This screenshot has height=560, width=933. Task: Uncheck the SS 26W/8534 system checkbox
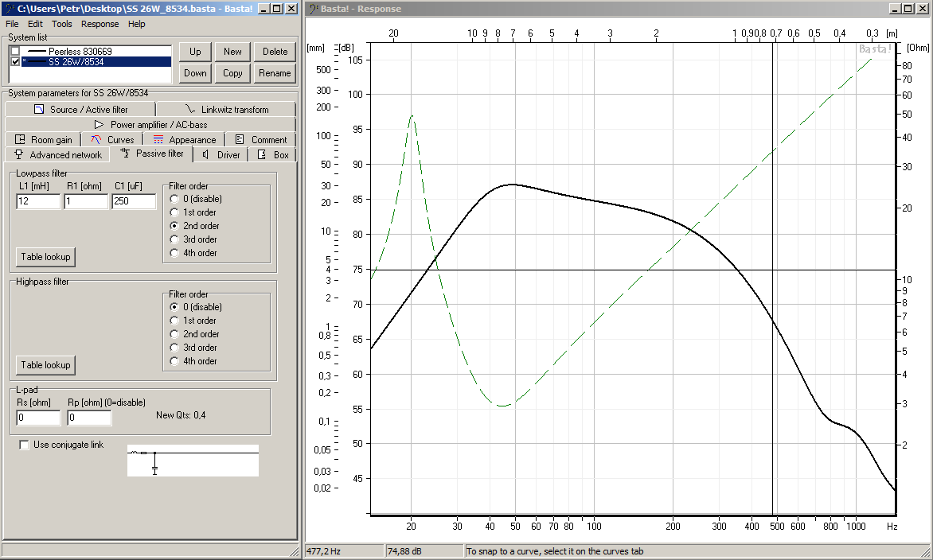pyautogui.click(x=15, y=61)
